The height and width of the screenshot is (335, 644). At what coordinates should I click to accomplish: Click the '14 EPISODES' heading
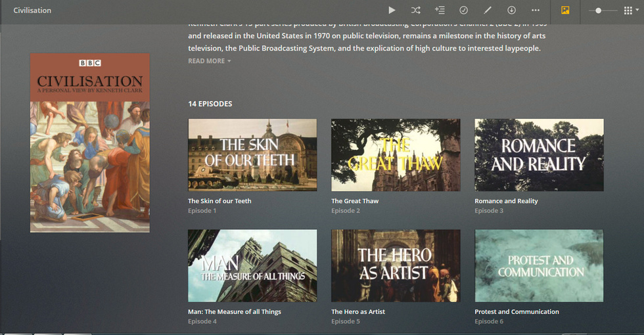pos(210,104)
